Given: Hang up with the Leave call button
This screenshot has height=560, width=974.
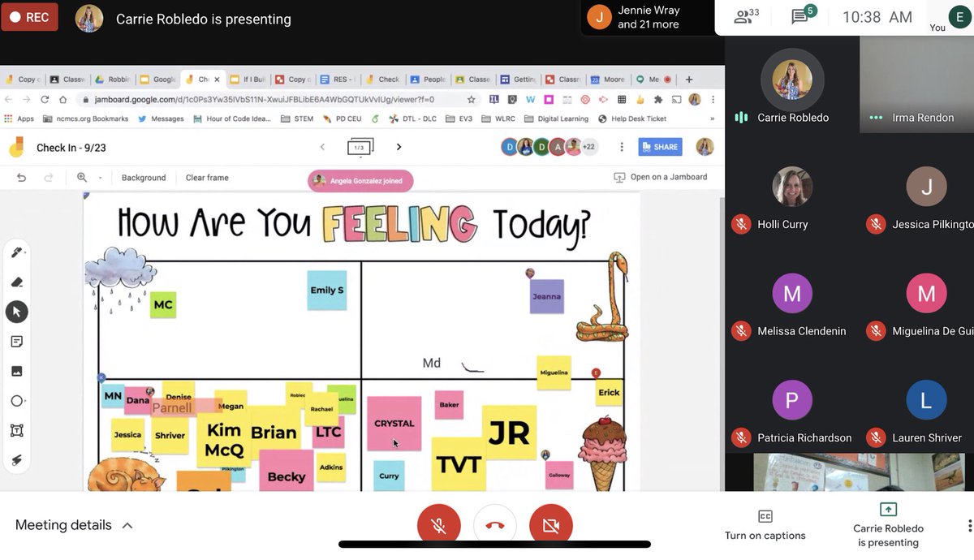Looking at the screenshot, I should click(495, 526).
